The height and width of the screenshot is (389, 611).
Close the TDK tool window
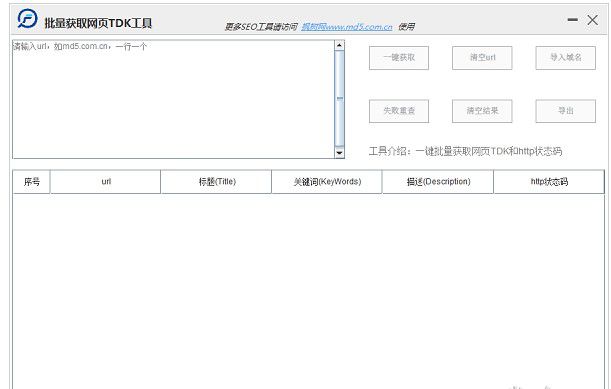[x=592, y=20]
